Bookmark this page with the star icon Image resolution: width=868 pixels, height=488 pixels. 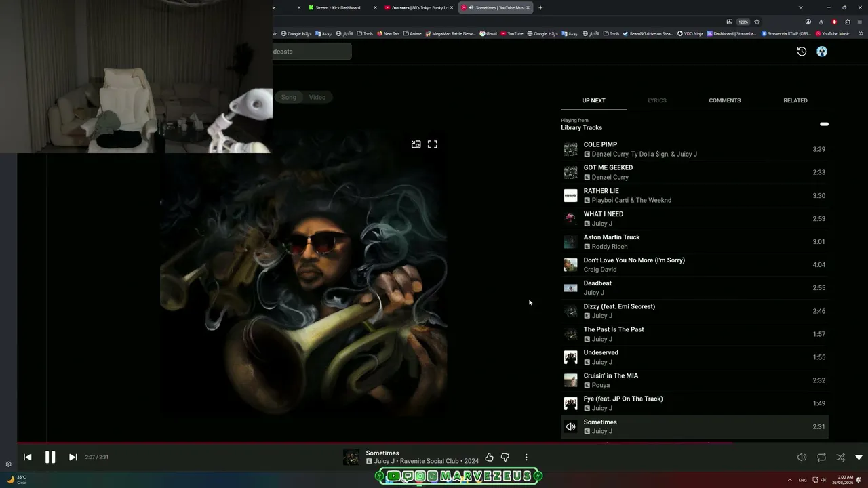point(757,22)
